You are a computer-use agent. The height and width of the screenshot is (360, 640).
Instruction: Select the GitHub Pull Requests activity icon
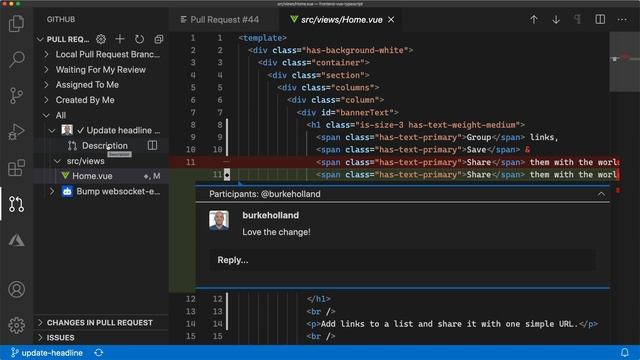coord(16,204)
